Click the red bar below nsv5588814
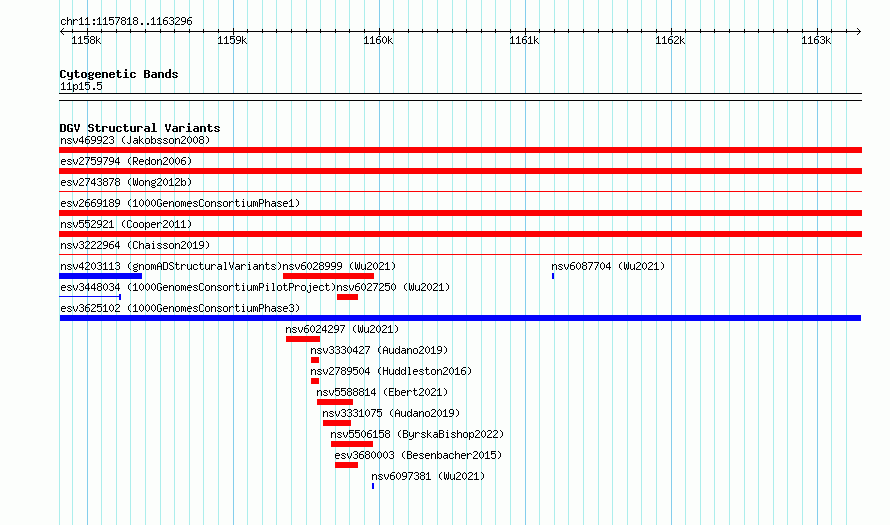The image size is (890, 525). 335,402
